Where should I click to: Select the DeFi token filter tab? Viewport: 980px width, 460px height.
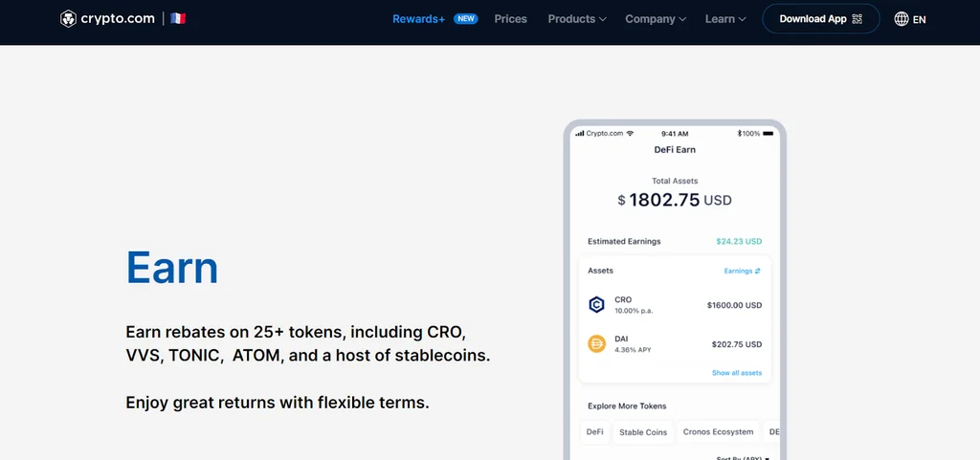[594, 432]
